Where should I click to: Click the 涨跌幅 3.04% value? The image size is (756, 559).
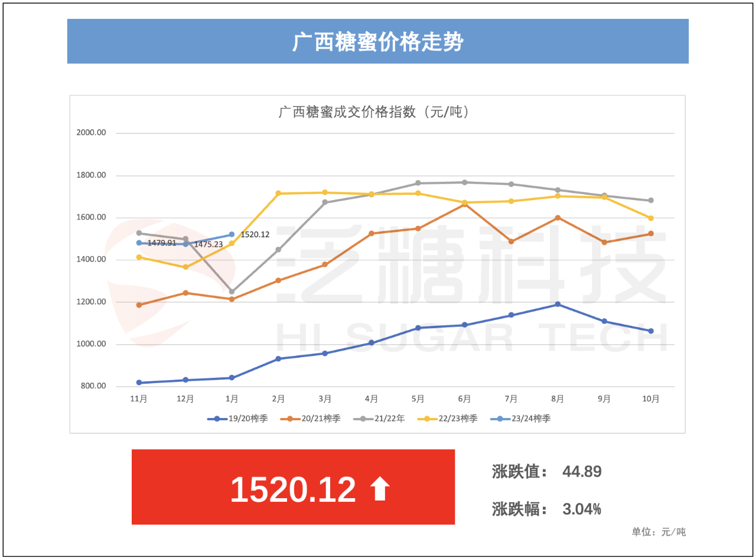582,509
